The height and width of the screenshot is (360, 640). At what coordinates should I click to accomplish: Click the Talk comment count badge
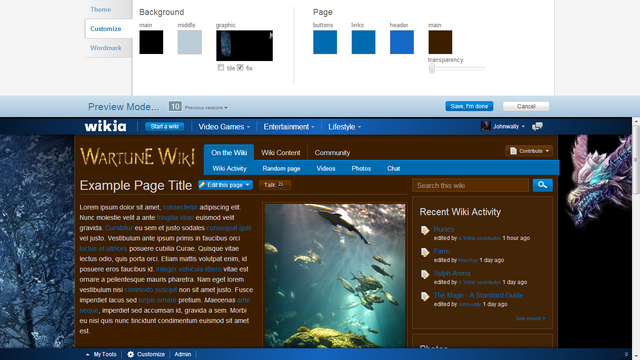click(281, 184)
